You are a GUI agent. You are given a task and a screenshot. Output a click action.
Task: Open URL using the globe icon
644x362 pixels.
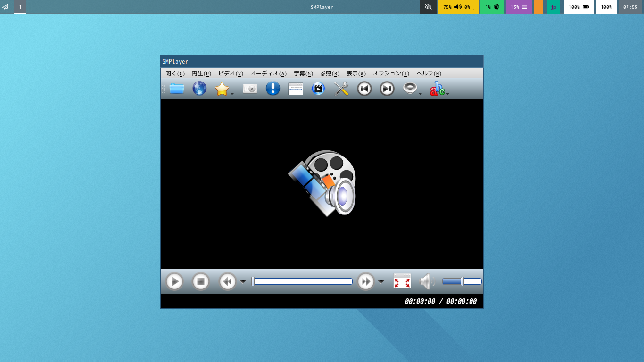[x=199, y=89]
